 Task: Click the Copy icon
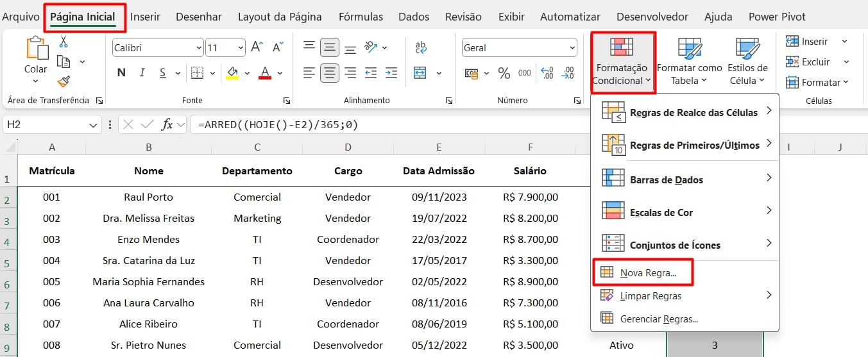(x=64, y=62)
